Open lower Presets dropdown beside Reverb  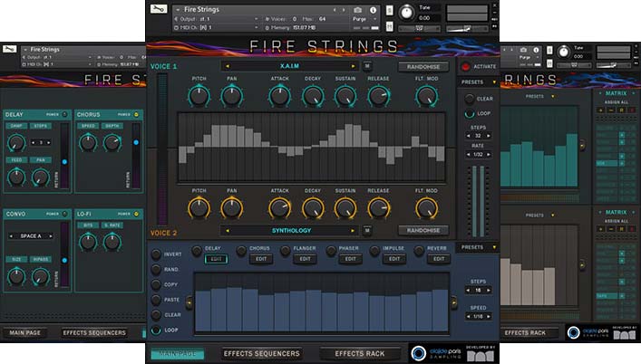tap(479, 247)
